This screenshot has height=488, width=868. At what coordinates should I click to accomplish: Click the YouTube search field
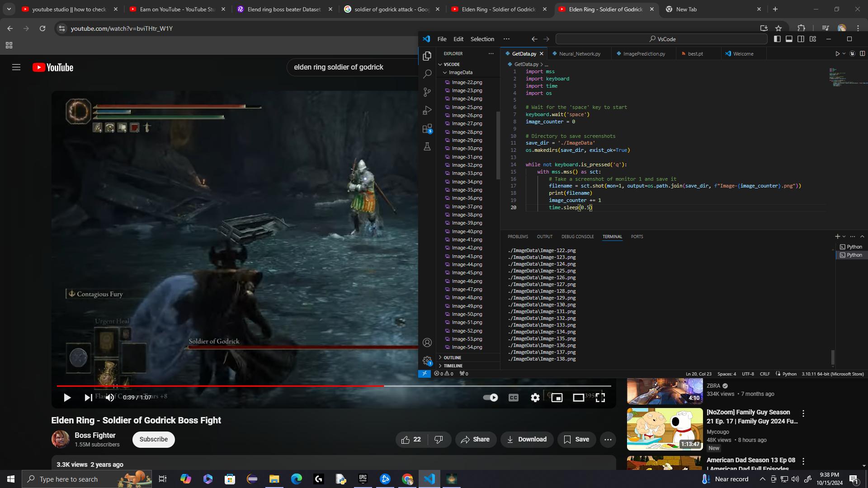click(353, 67)
